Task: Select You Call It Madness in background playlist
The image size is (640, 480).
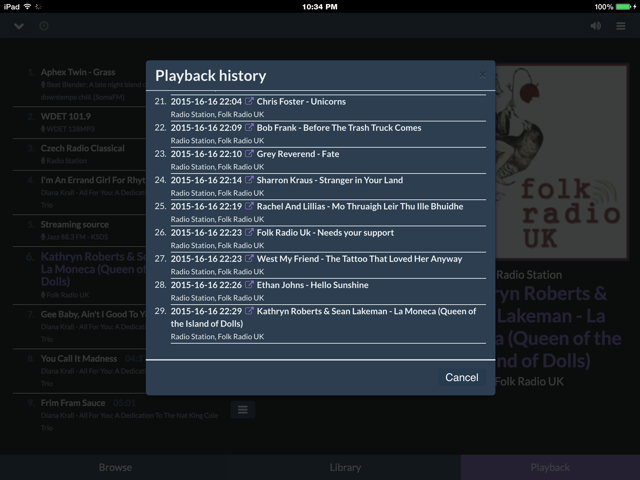Action: [x=79, y=358]
